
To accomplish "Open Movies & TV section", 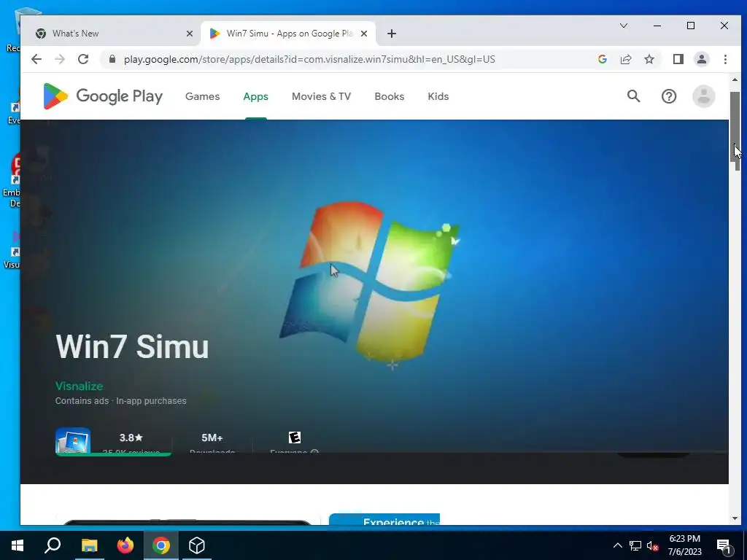I will click(x=321, y=96).
